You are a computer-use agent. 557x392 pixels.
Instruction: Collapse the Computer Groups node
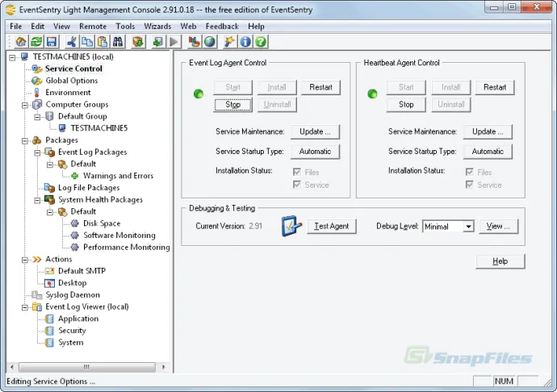coord(24,105)
